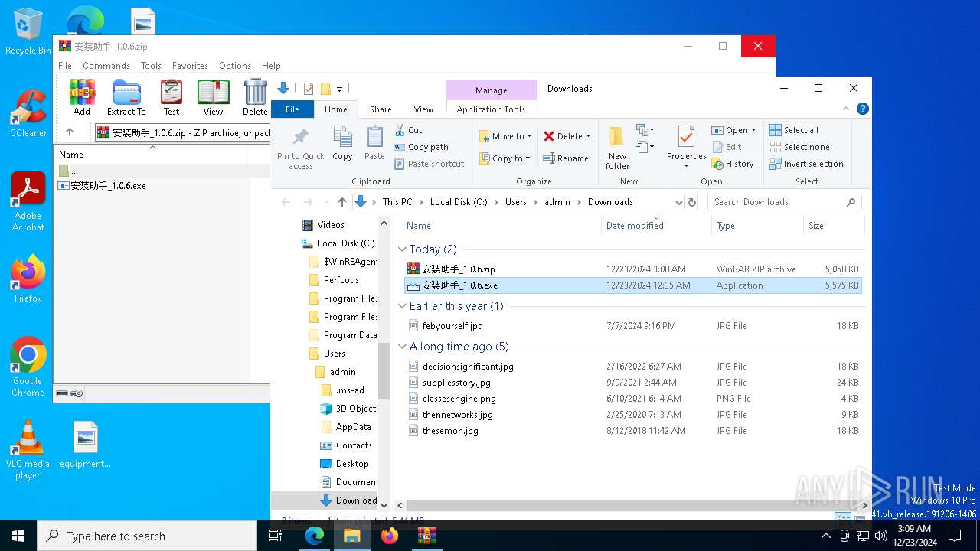Screen dimensions: 980x551
Task: Open the WinRAR File menu
Action: tap(65, 66)
